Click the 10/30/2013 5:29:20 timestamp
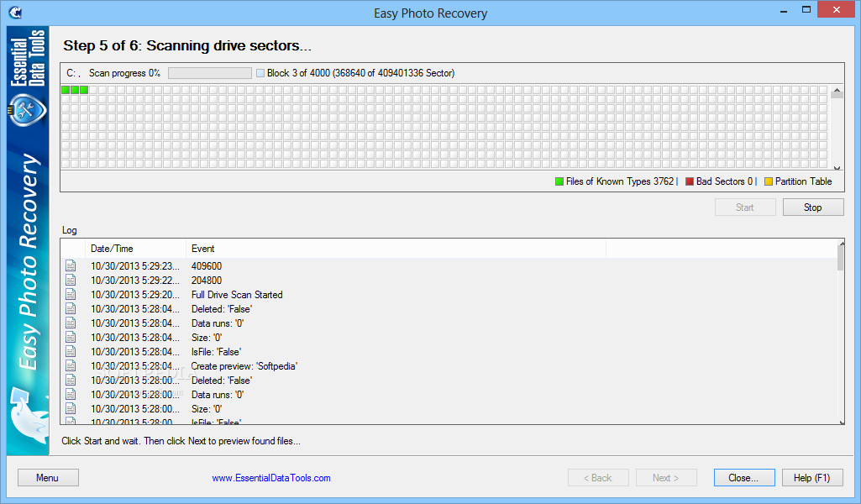This screenshot has height=504, width=861. click(x=135, y=295)
